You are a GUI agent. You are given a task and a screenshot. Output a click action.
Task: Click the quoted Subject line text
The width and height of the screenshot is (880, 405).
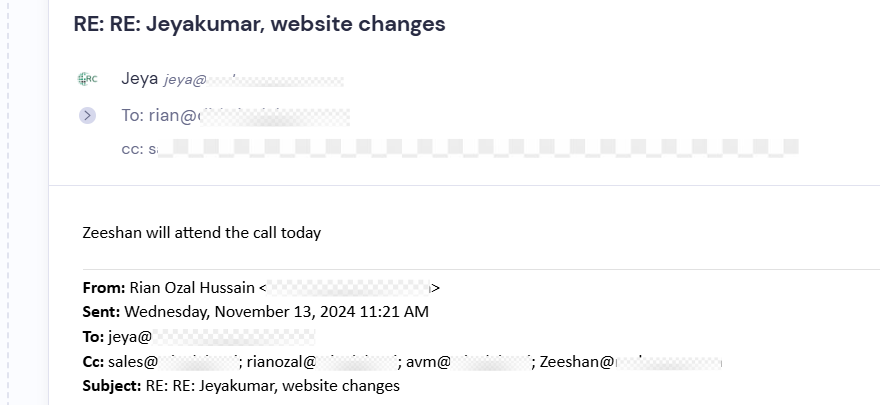(273, 386)
